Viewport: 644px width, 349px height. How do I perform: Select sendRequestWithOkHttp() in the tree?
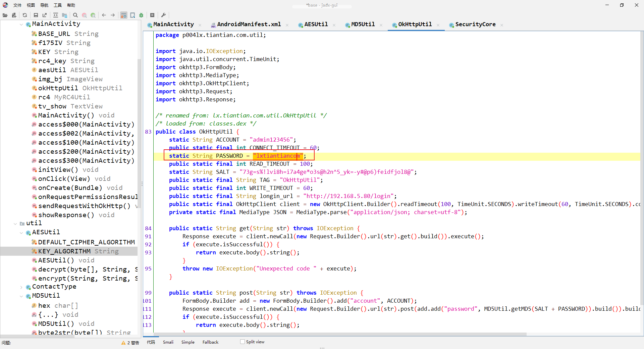tap(84, 206)
